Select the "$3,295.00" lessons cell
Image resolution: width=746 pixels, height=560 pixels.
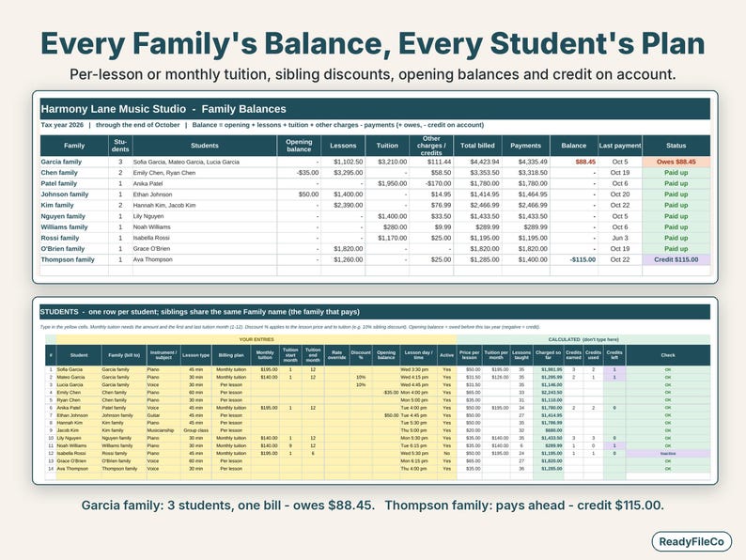click(x=343, y=173)
